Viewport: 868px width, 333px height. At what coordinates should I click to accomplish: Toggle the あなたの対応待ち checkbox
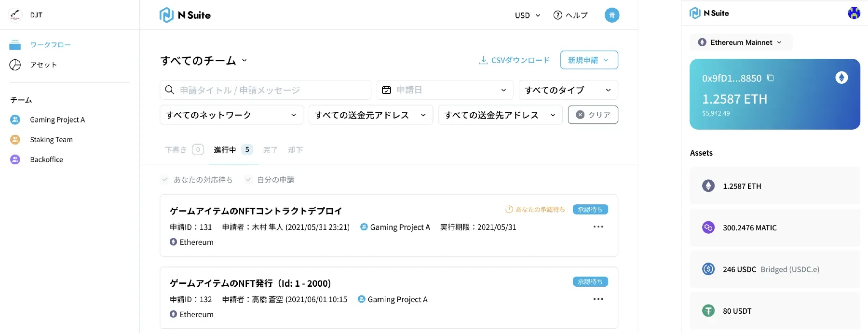click(x=164, y=180)
